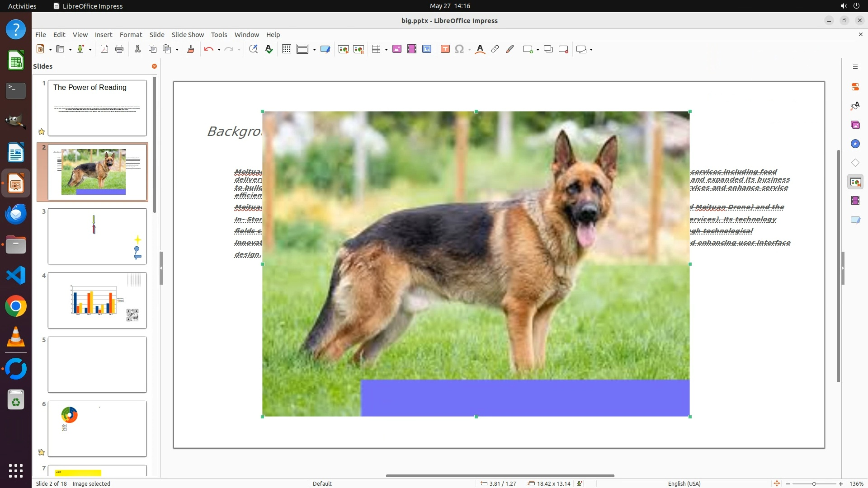Click Insert Image icon in toolbar
Viewport: 868px width, 488px height.
(x=397, y=49)
